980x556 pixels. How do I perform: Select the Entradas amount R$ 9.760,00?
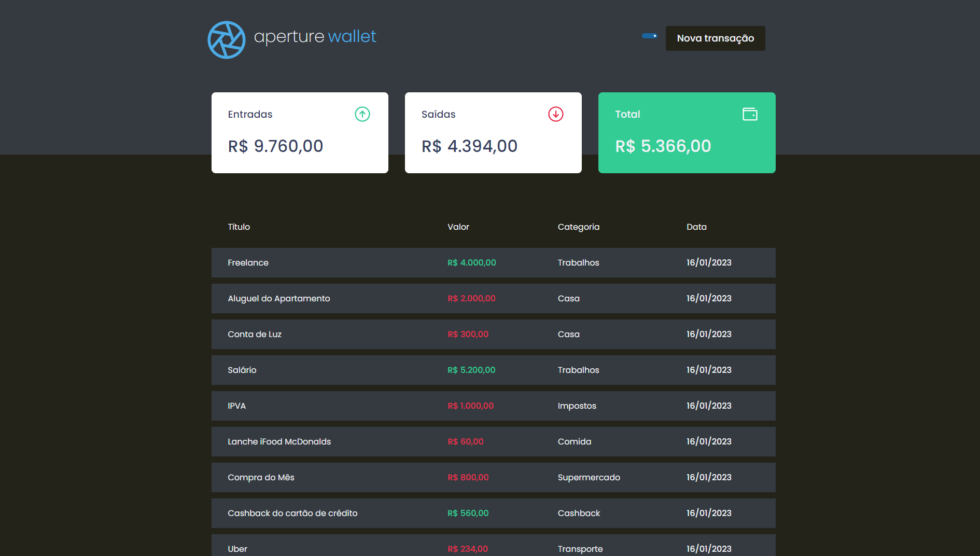pos(276,146)
